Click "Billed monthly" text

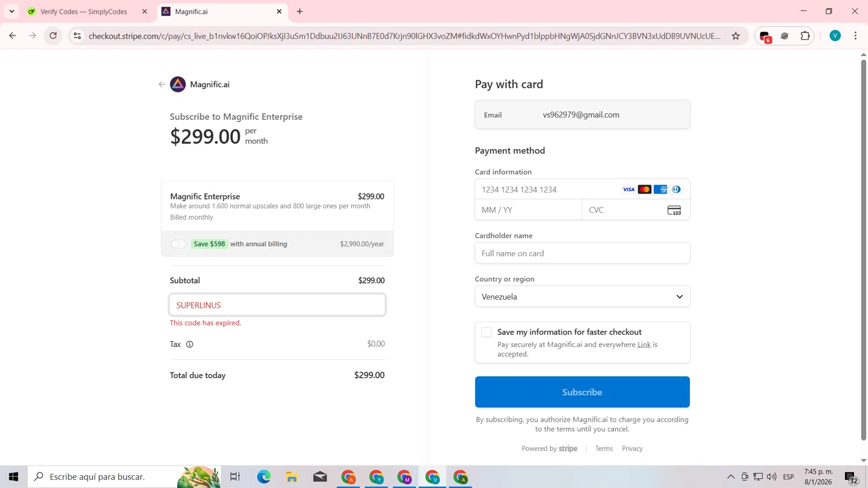click(192, 217)
